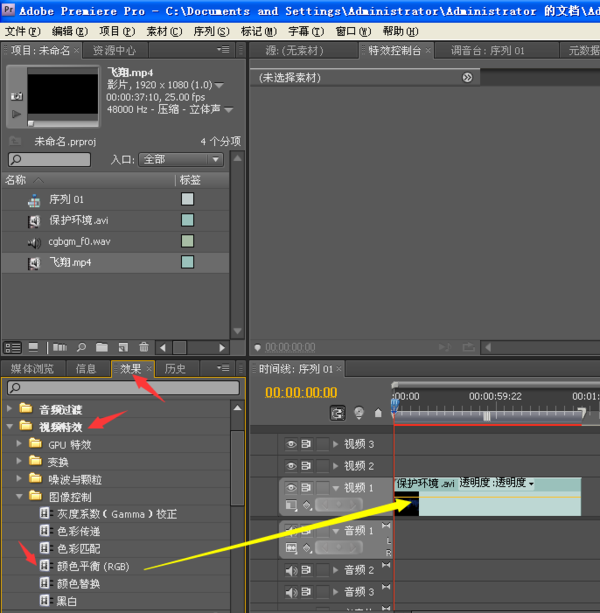The height and width of the screenshot is (613, 600).
Task: Toggle visibility eye of 视频 1 track
Action: click(292, 488)
